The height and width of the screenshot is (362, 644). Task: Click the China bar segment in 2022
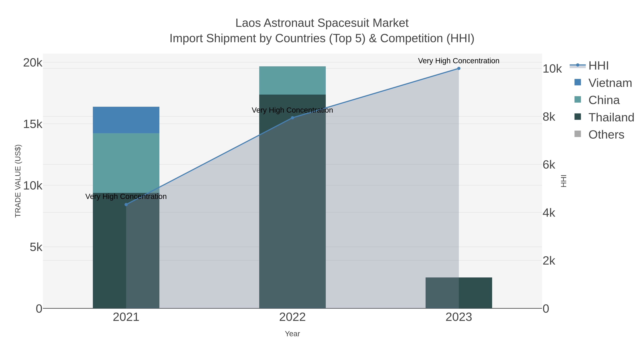[292, 80]
